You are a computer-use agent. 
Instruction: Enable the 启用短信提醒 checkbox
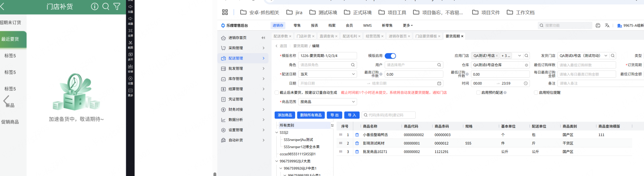(536, 93)
